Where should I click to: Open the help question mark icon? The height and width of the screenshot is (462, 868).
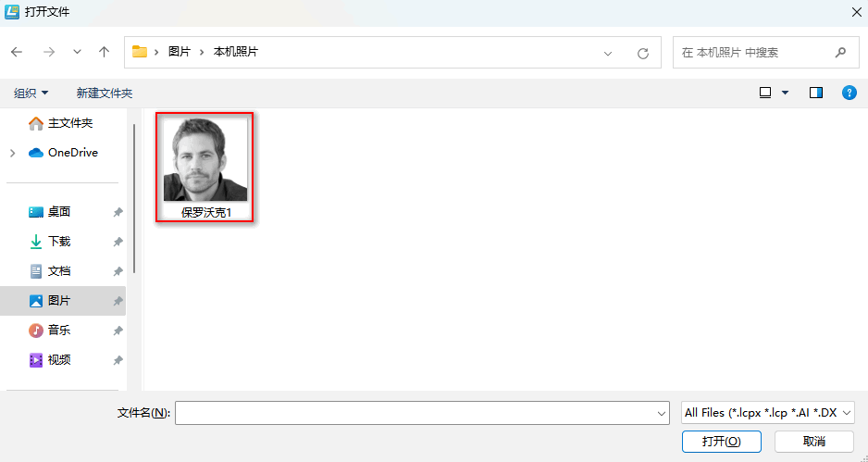[849, 93]
